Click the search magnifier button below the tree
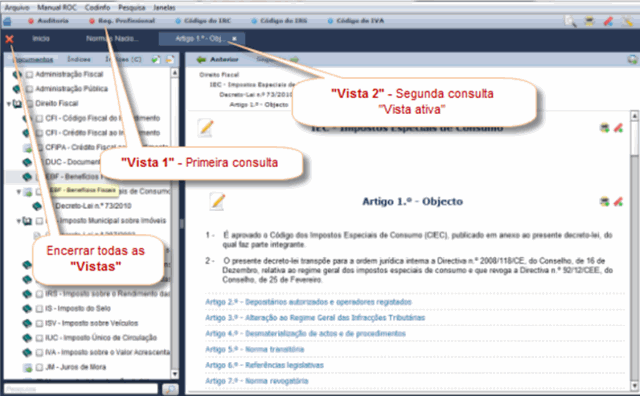This screenshot has width=640, height=396. (170, 389)
